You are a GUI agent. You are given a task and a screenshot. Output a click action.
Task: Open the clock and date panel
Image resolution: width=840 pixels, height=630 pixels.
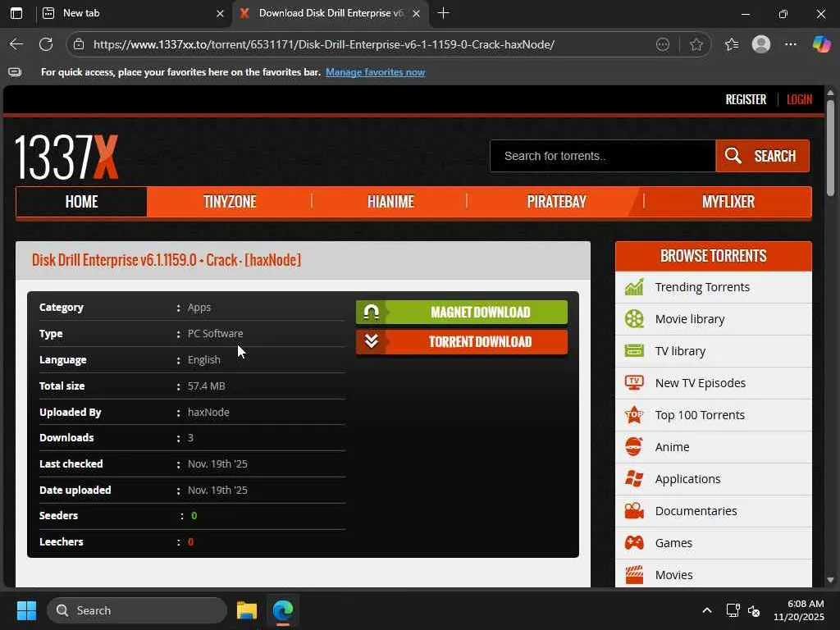[799, 610]
